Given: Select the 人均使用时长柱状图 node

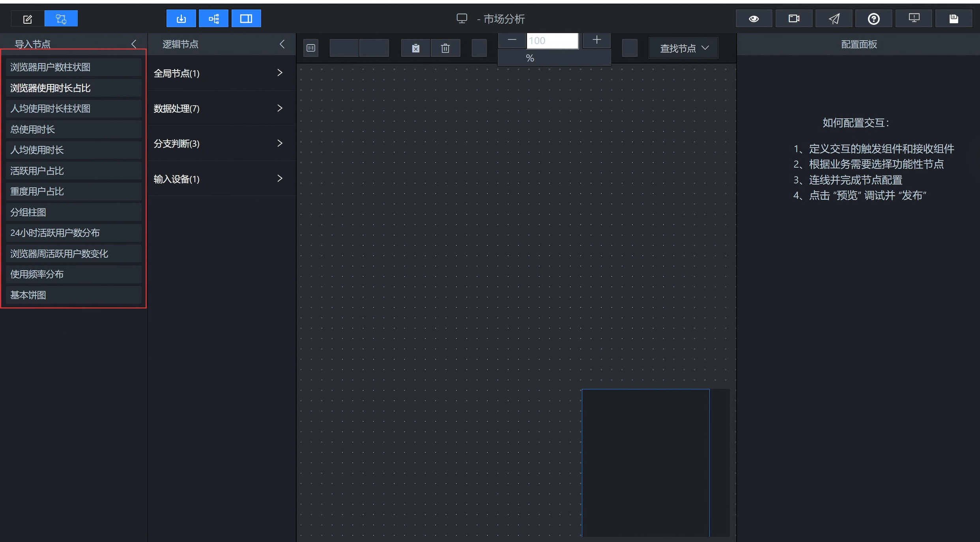Looking at the screenshot, I should (74, 108).
